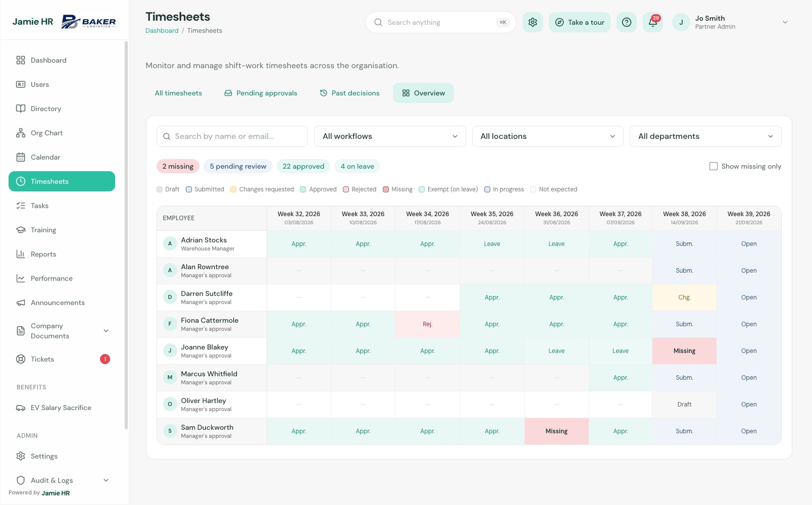Click the Tasks checklist icon
Screen dimensions: 812x505
(x=21, y=206)
